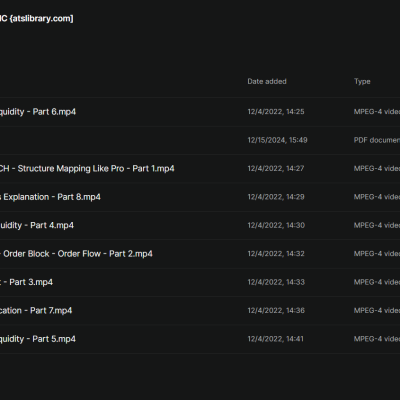Image resolution: width=400 pixels, height=400 pixels.
Task: Select the PDF document row dated 12/15/2024
Action: point(200,140)
